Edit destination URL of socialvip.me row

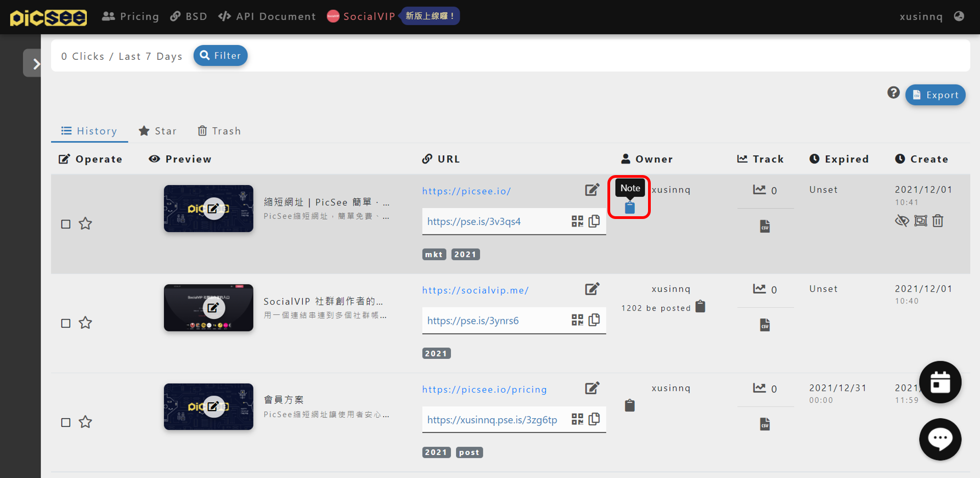592,289
